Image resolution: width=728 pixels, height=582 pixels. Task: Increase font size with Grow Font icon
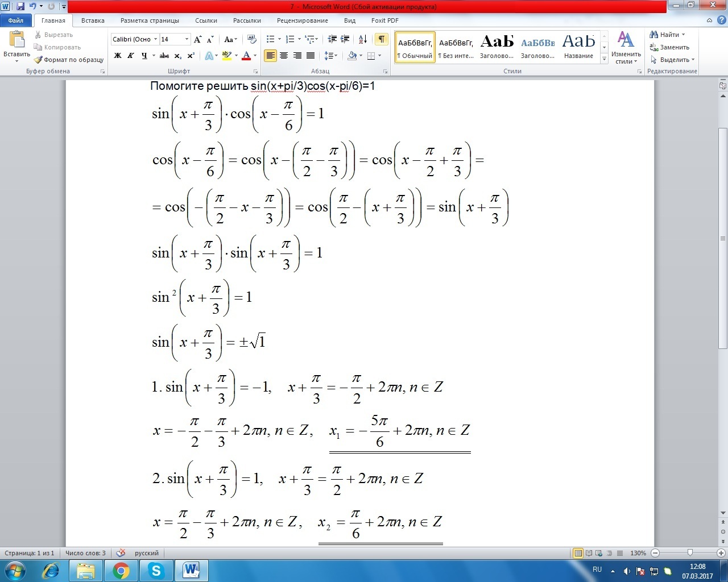coord(197,40)
